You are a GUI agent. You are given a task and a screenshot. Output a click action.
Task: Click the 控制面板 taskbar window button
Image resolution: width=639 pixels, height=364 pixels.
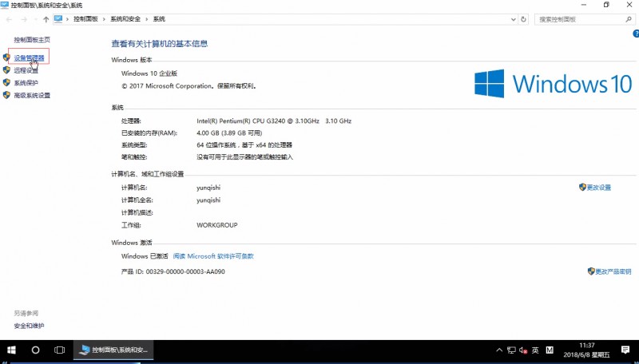coord(113,350)
